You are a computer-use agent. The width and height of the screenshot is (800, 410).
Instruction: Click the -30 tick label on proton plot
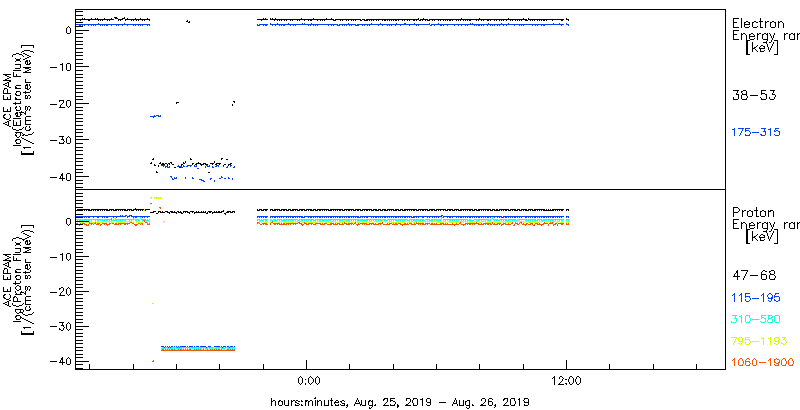[x=62, y=326]
